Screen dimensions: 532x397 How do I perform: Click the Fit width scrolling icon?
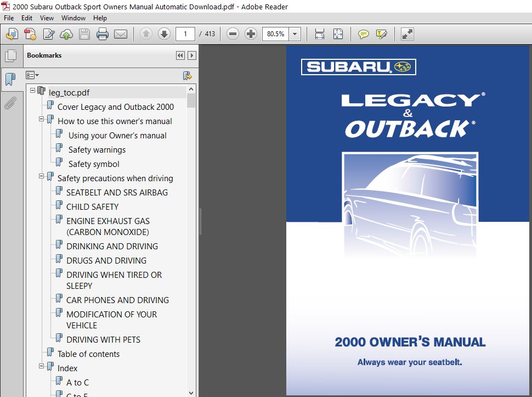pos(320,34)
